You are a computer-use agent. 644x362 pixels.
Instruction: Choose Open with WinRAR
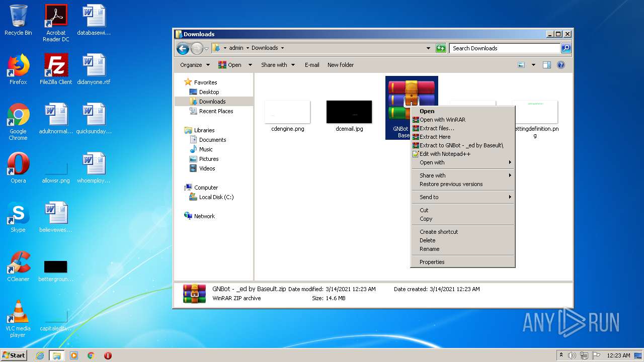pyautogui.click(x=463, y=120)
